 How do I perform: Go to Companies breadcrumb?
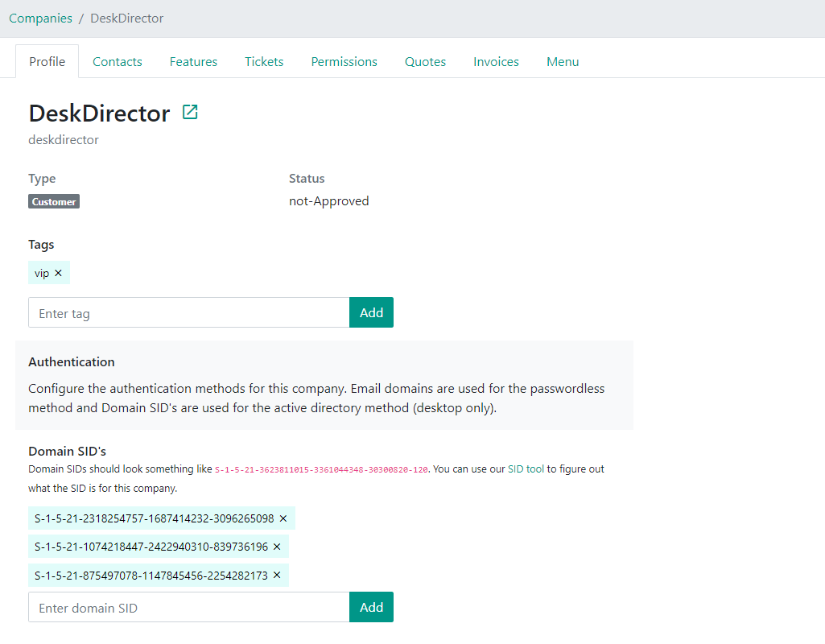tap(40, 19)
